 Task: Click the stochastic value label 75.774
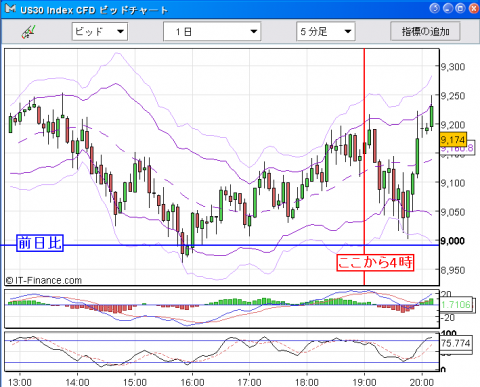click(x=456, y=343)
